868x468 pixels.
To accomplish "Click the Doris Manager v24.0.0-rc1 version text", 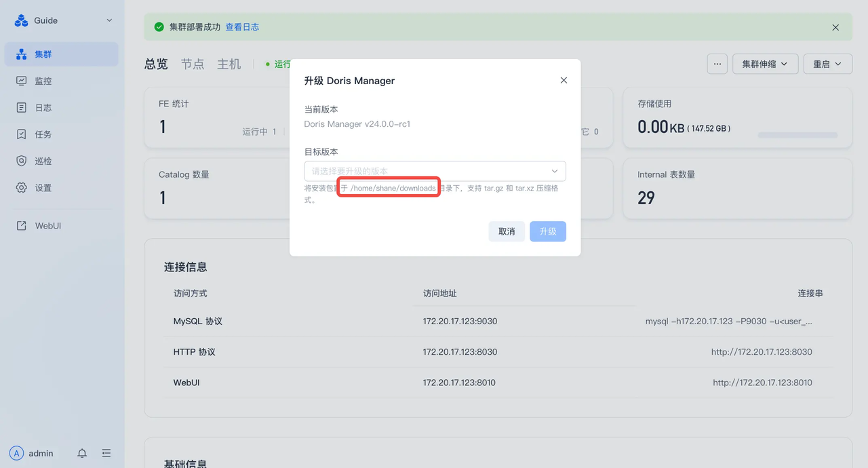I will 357,124.
